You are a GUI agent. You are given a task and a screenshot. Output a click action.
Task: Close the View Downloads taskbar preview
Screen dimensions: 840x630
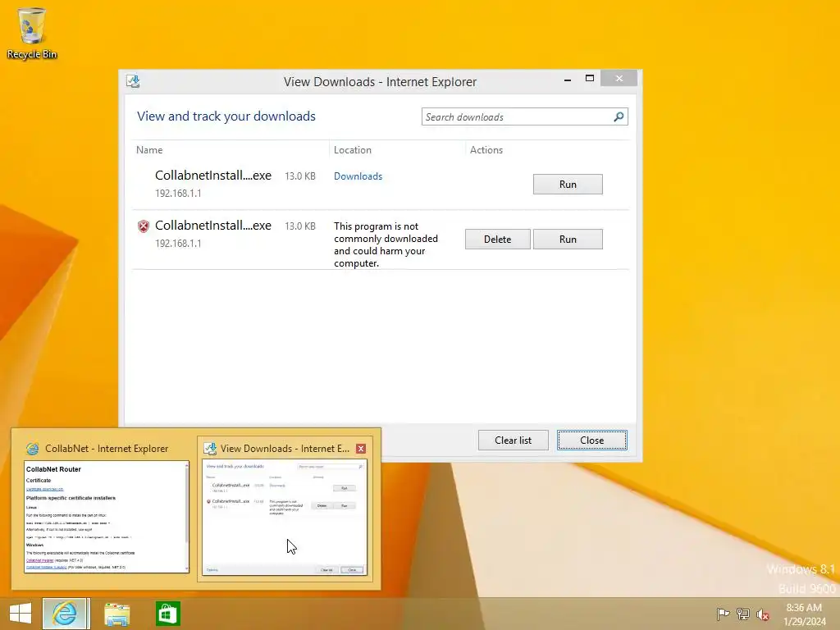pyautogui.click(x=361, y=449)
